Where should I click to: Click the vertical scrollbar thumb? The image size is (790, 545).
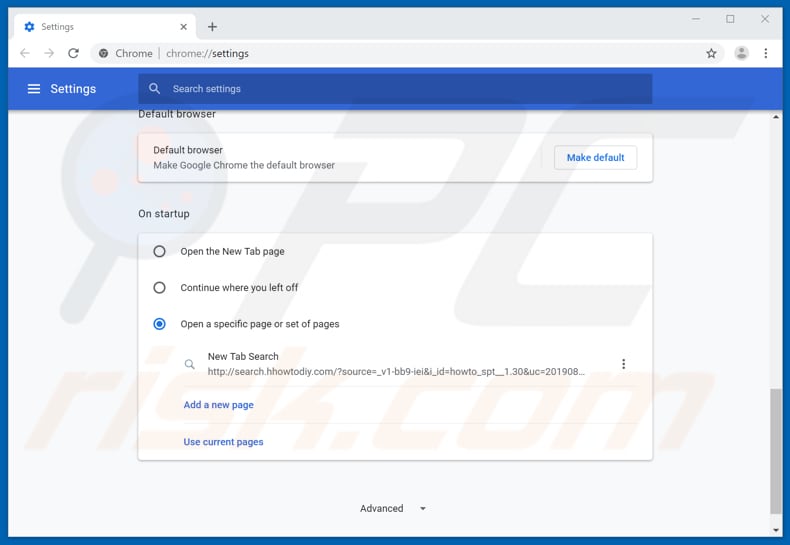tap(776, 451)
